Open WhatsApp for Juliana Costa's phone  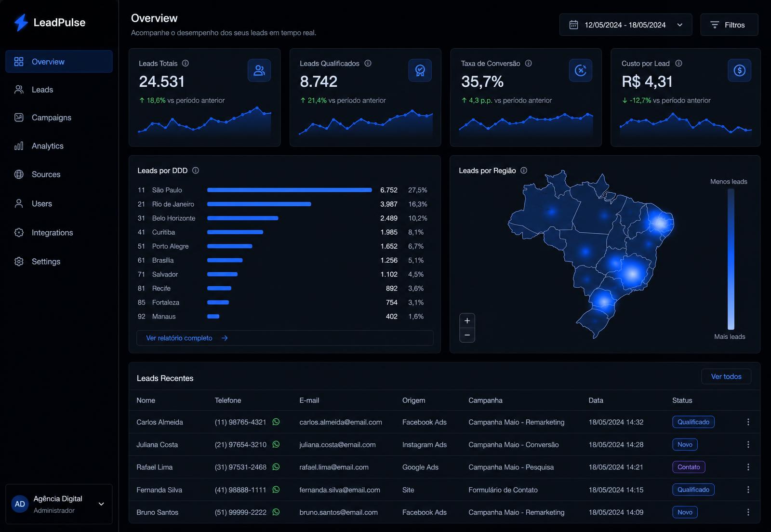coord(276,444)
